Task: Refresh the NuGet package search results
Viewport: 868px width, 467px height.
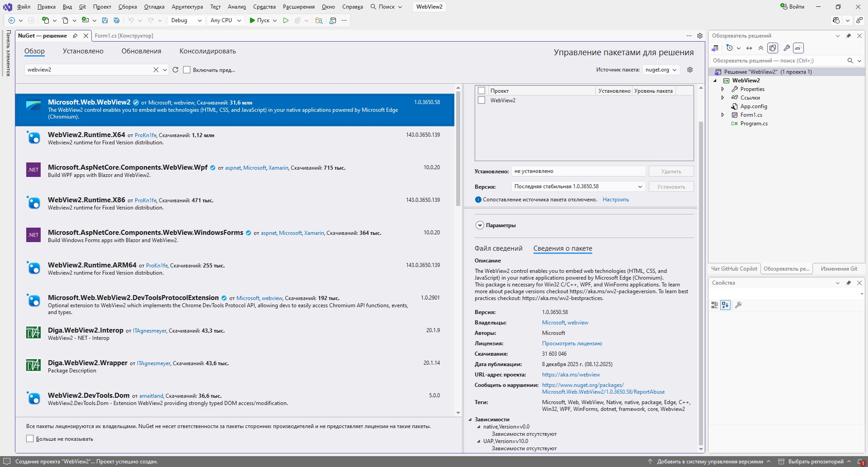Action: pos(175,70)
